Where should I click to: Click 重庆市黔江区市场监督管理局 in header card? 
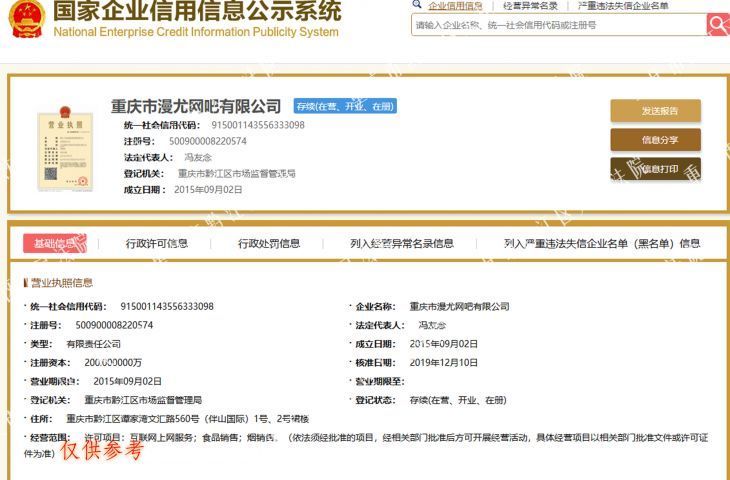237,174
